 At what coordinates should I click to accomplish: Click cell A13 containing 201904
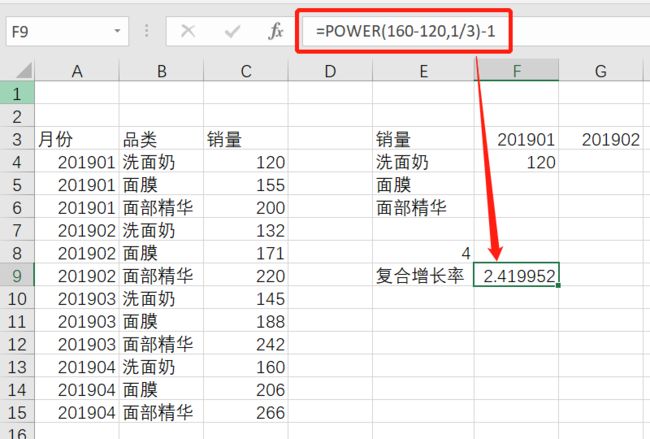[77, 366]
